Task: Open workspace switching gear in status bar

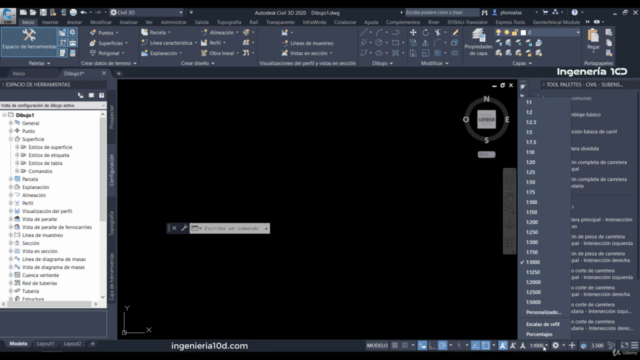Action: [x=556, y=345]
